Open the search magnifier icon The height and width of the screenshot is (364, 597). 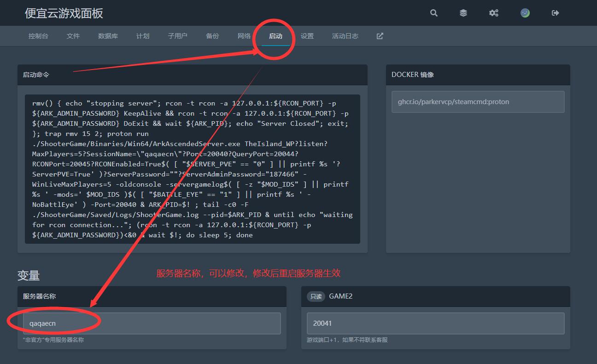(x=434, y=13)
